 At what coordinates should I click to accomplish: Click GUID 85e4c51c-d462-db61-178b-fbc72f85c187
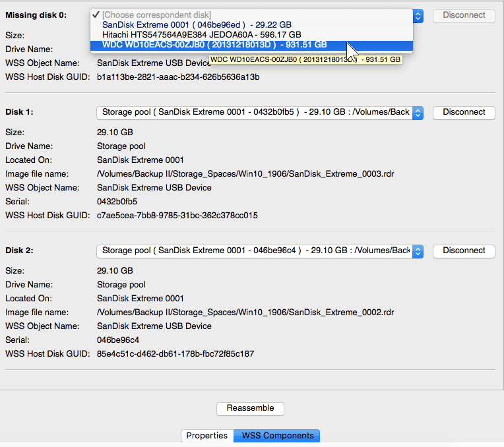(175, 354)
